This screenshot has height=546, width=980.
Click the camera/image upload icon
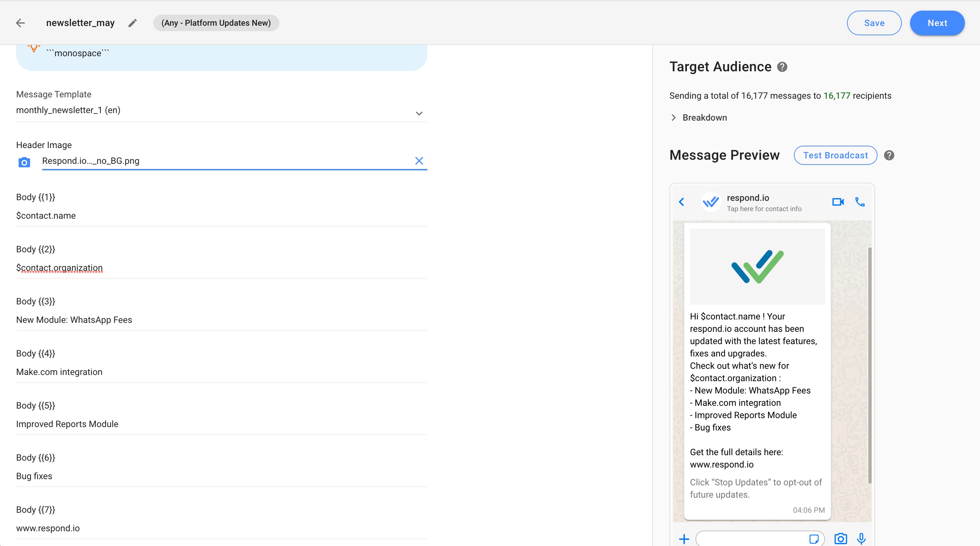click(x=24, y=161)
